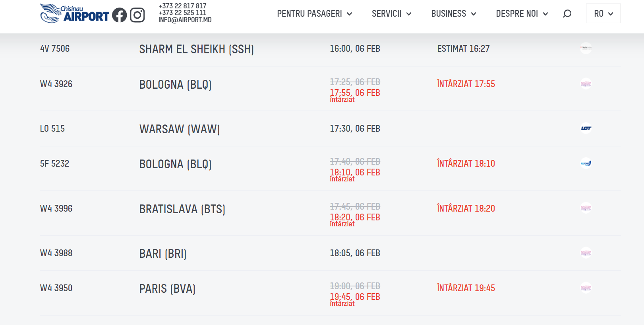Expand the Pentru Pasageri menu
644x325 pixels.
pyautogui.click(x=314, y=14)
